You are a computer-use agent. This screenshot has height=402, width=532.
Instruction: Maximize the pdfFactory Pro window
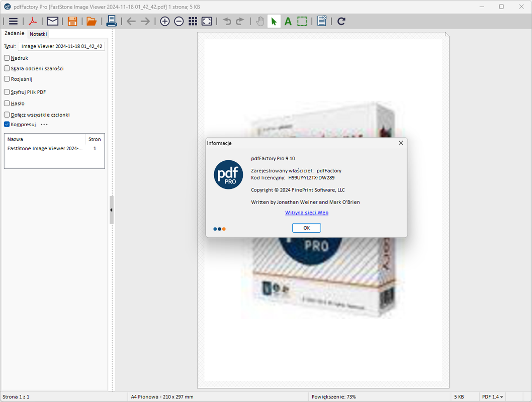(x=501, y=7)
